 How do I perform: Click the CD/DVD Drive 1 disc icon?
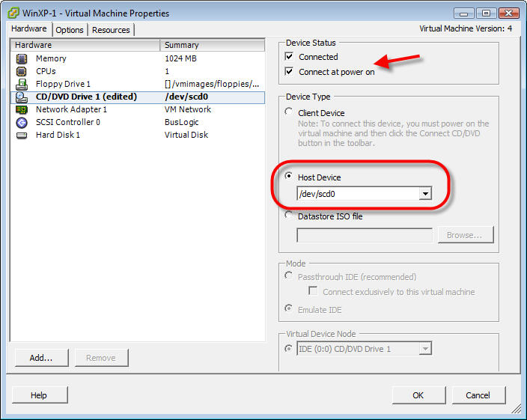pos(22,97)
